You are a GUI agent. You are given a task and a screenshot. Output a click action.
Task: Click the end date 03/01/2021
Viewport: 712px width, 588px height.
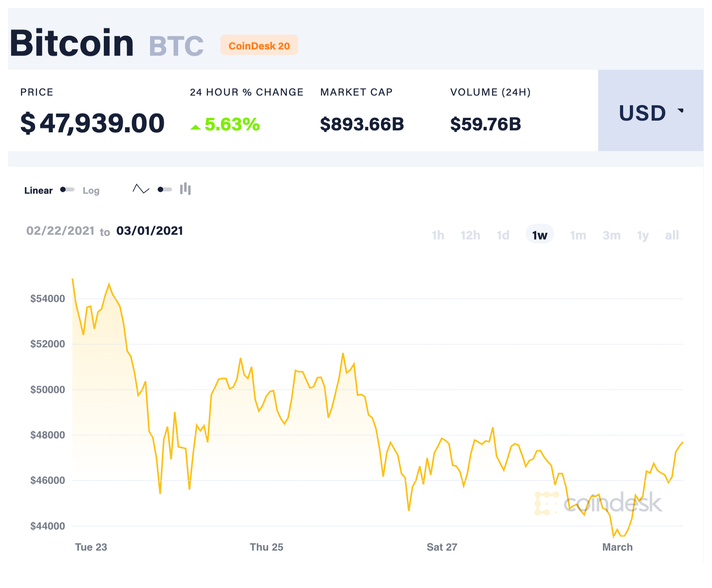150,231
